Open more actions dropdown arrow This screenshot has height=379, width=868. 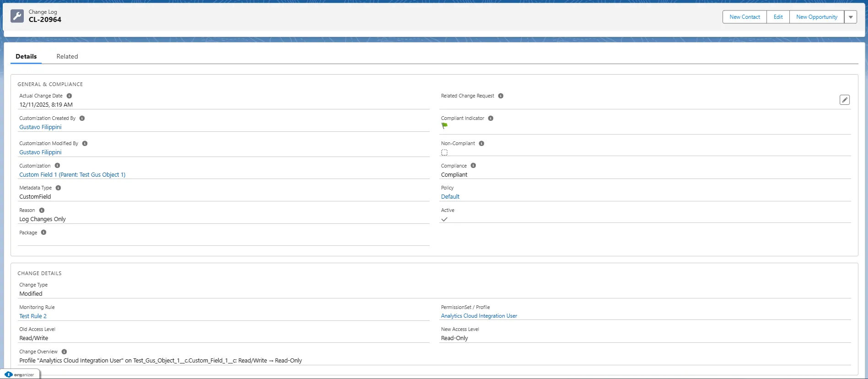coord(851,17)
